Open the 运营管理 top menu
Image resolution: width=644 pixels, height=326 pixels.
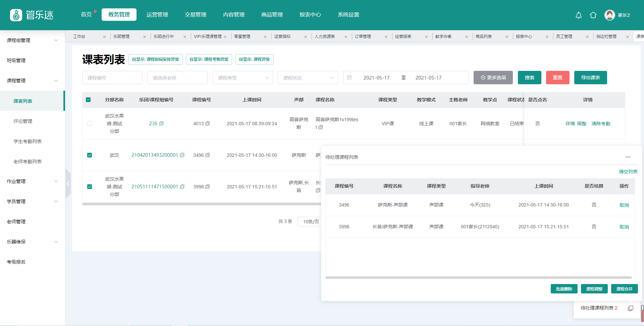pyautogui.click(x=157, y=15)
